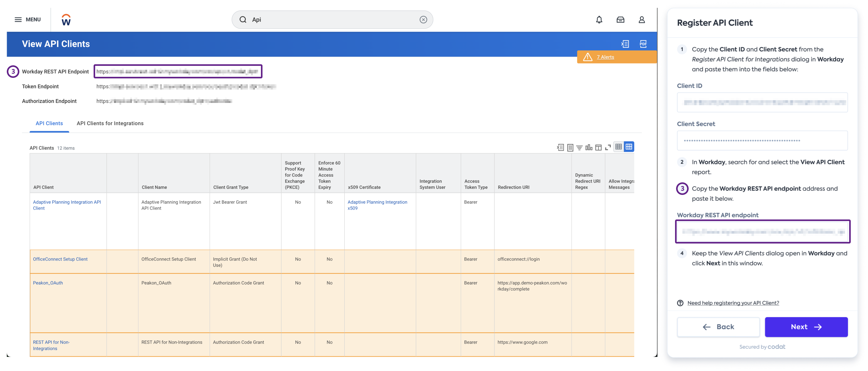This screenshot has height=371, width=868.
Task: Export the report as PDF
Action: [x=643, y=44]
